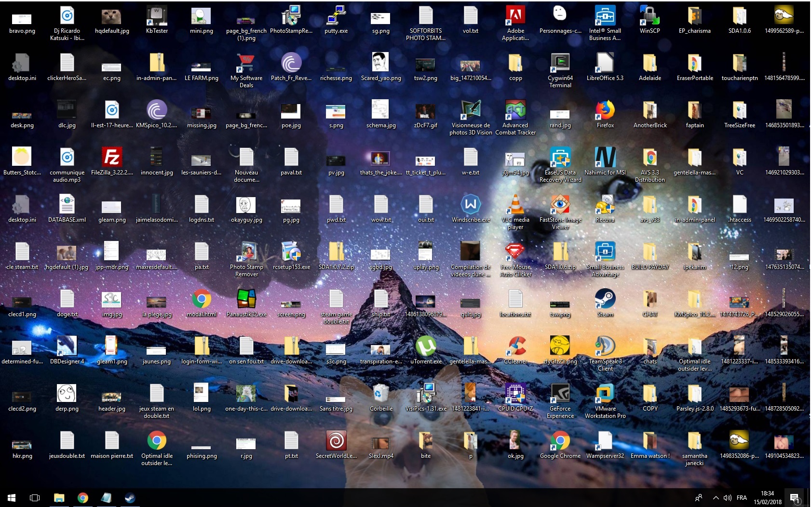812x507 pixels.
Task: Open the Corbeille recycle bin
Action: pyautogui.click(x=381, y=394)
